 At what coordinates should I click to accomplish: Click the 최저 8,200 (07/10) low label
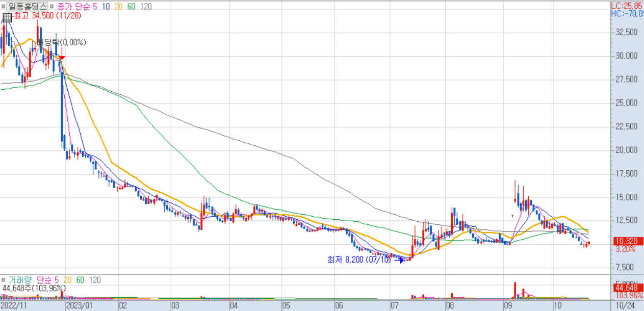pos(359,260)
